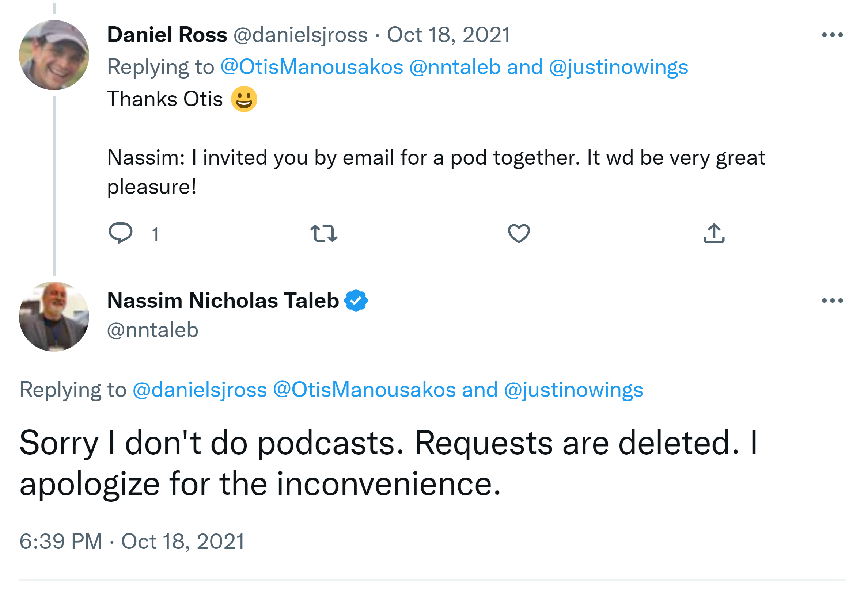This screenshot has height=597, width=868.
Task: Share Daniel Ross's tweet
Action: 714,233
